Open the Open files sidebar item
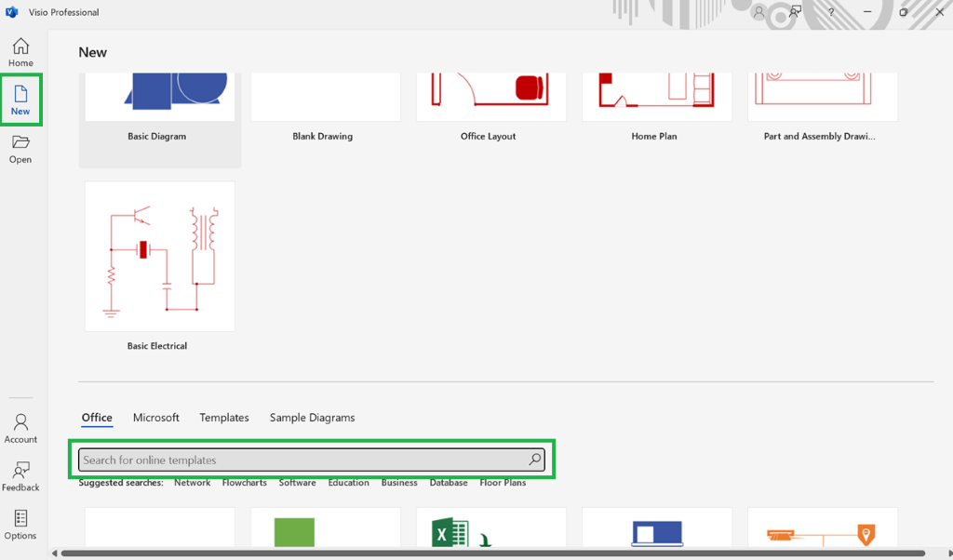The height and width of the screenshot is (560, 953). 20,149
